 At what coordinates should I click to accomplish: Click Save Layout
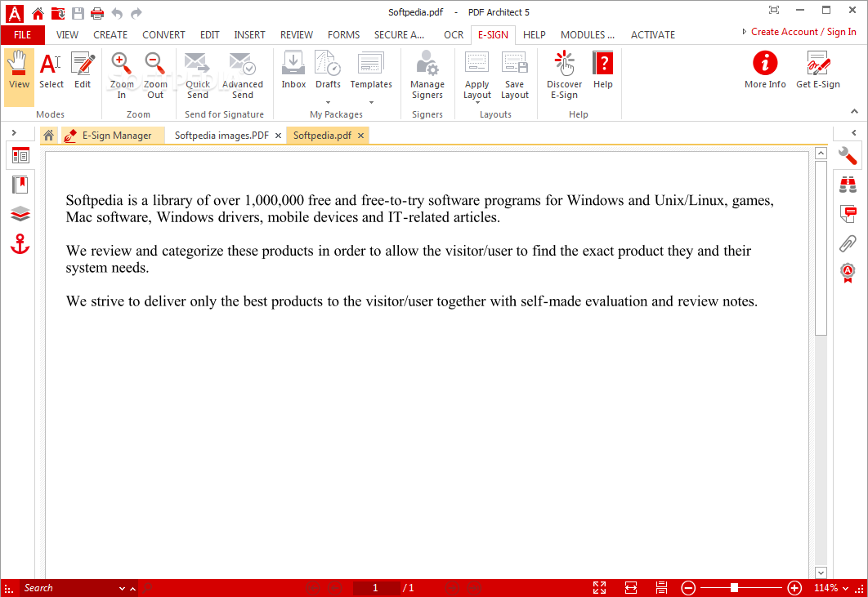(x=514, y=75)
